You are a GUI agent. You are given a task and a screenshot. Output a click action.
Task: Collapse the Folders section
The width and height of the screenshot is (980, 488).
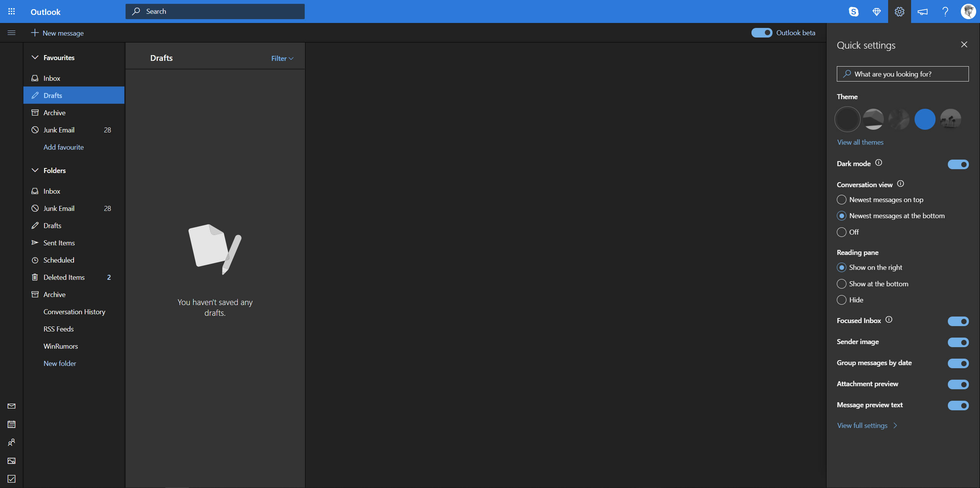coord(34,170)
